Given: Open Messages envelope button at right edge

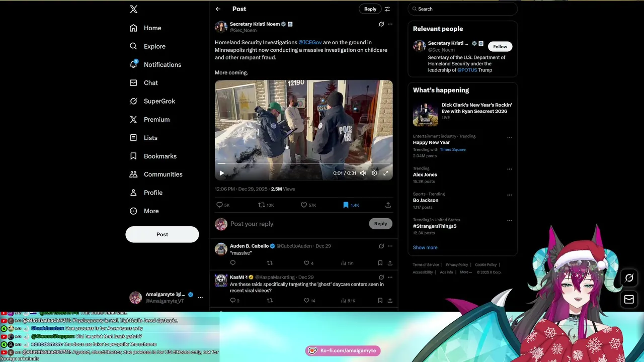Looking at the screenshot, I should pos(629,300).
